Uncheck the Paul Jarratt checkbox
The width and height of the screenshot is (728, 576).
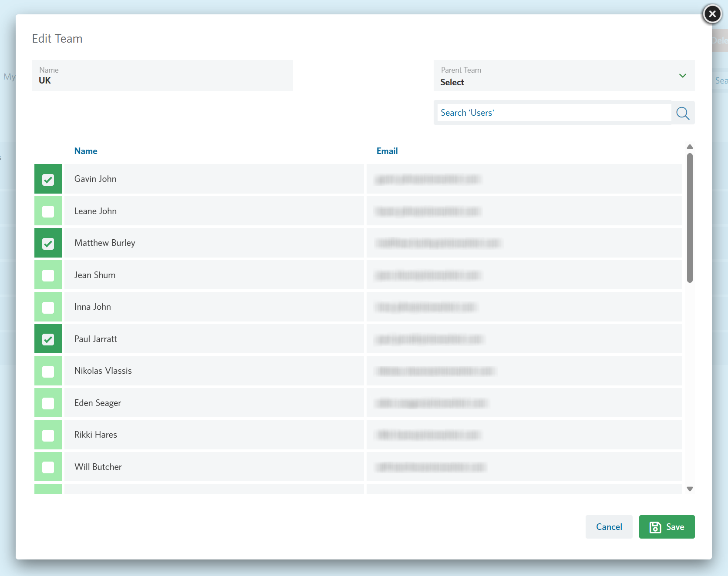(48, 339)
